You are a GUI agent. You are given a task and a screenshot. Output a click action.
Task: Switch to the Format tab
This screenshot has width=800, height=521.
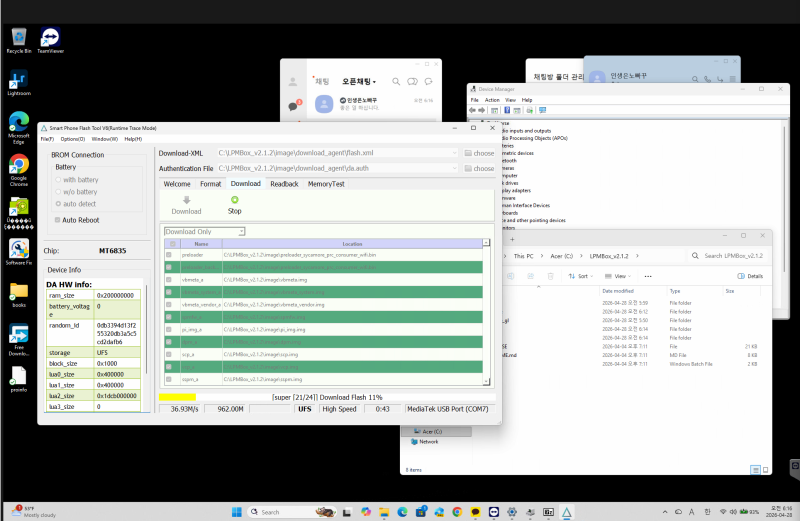point(211,184)
